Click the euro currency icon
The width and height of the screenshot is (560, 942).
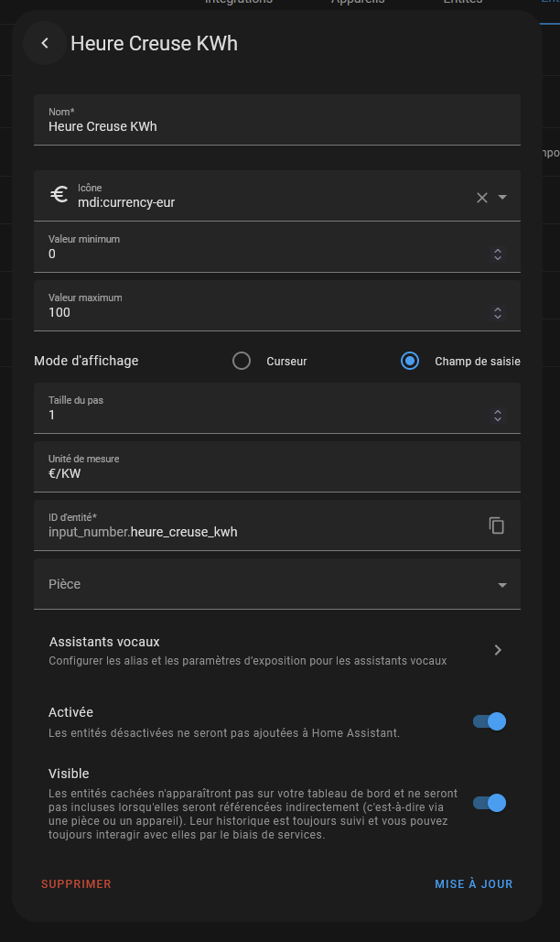coord(59,195)
